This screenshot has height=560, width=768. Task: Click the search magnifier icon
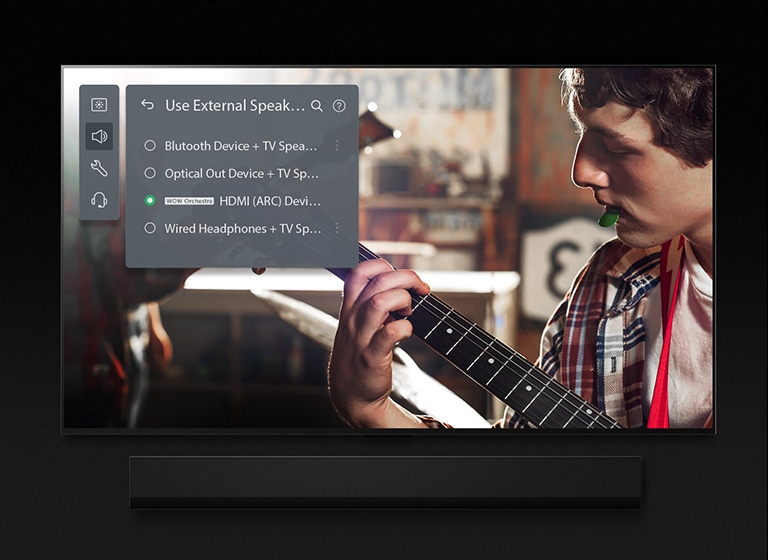coord(317,106)
